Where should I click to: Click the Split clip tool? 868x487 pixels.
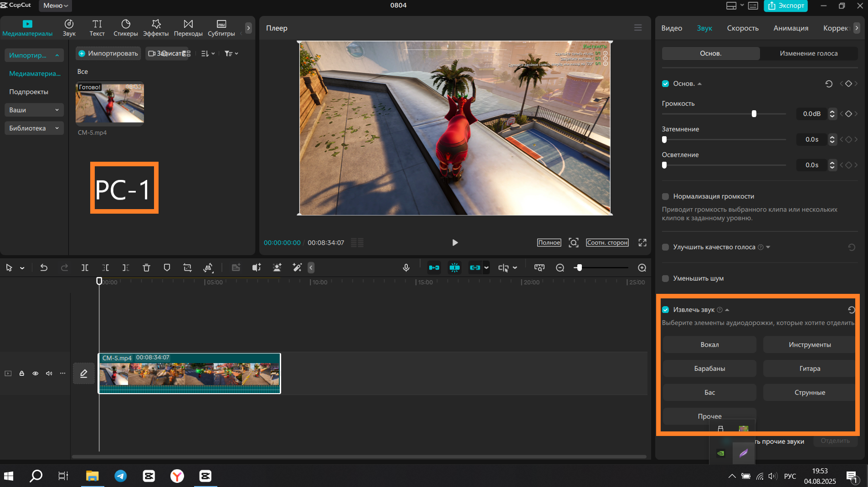pyautogui.click(x=85, y=268)
